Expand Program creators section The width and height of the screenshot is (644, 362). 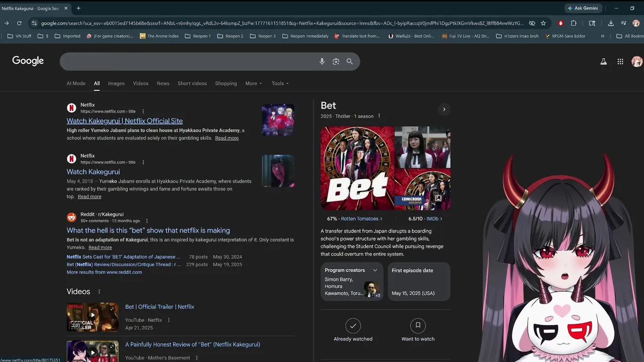click(375, 270)
